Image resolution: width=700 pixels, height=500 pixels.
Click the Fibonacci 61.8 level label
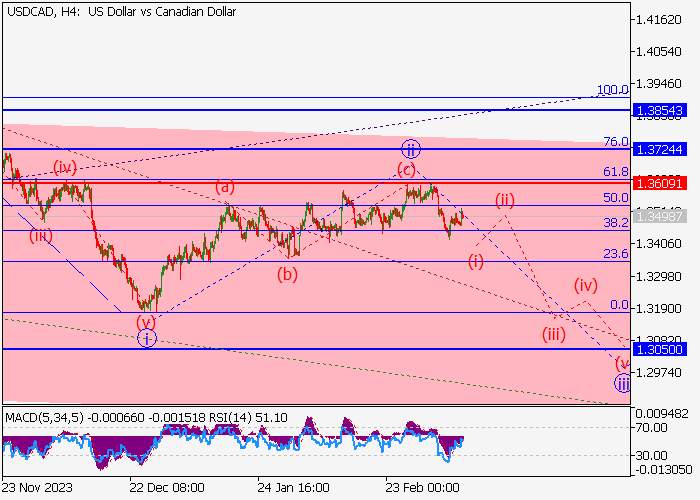click(616, 171)
